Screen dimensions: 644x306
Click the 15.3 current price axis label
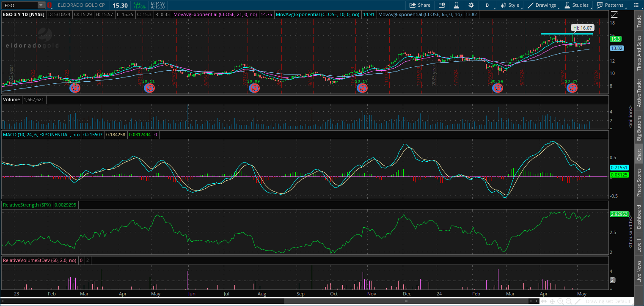pyautogui.click(x=615, y=39)
